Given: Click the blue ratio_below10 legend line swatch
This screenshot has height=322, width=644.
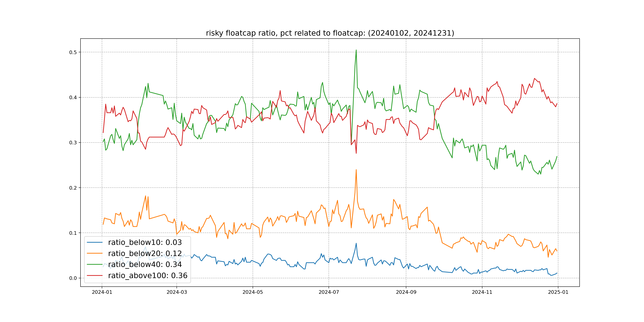Looking at the screenshot, I should coord(94,242).
